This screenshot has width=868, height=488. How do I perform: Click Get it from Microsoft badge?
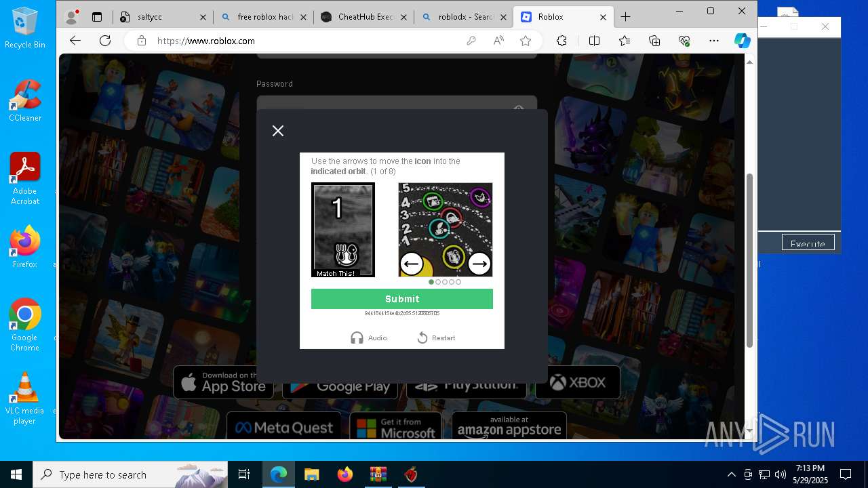[x=395, y=427]
